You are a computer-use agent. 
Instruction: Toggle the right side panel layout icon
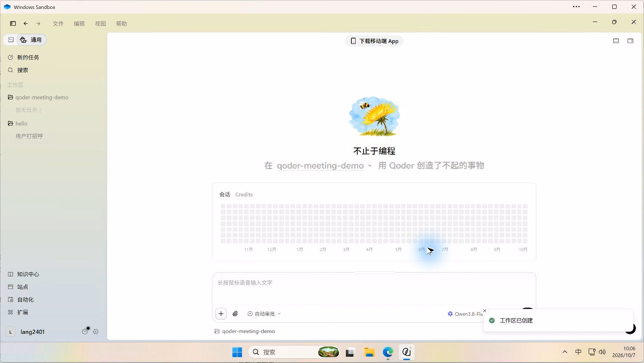(630, 41)
